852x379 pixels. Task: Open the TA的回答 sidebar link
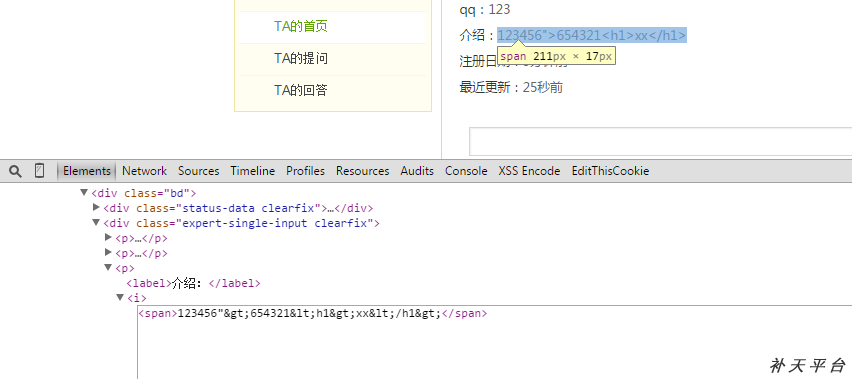pos(301,90)
